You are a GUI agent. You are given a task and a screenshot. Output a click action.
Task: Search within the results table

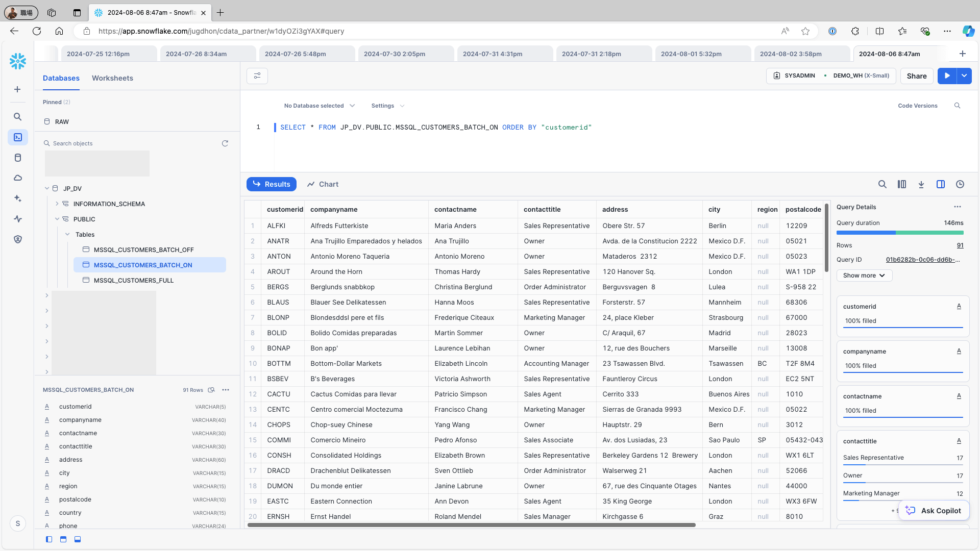[882, 184]
